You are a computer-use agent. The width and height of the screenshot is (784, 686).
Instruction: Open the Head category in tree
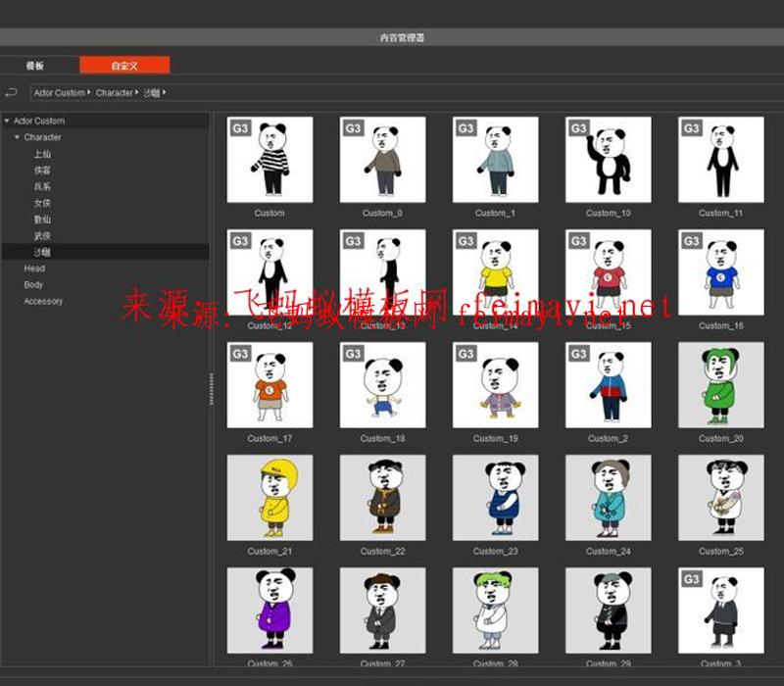(34, 269)
